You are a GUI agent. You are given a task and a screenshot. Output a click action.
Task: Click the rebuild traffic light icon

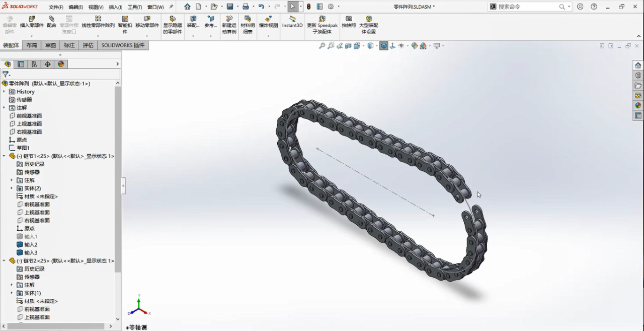click(x=308, y=7)
